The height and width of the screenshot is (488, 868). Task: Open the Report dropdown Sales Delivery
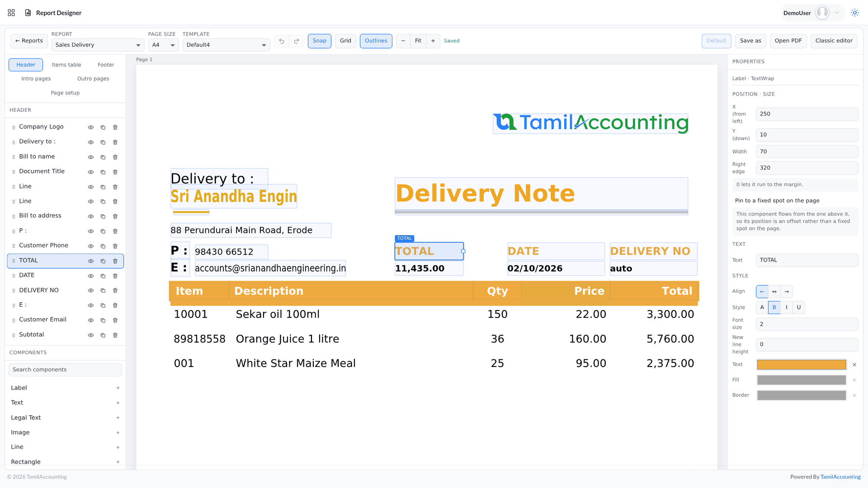tap(98, 45)
